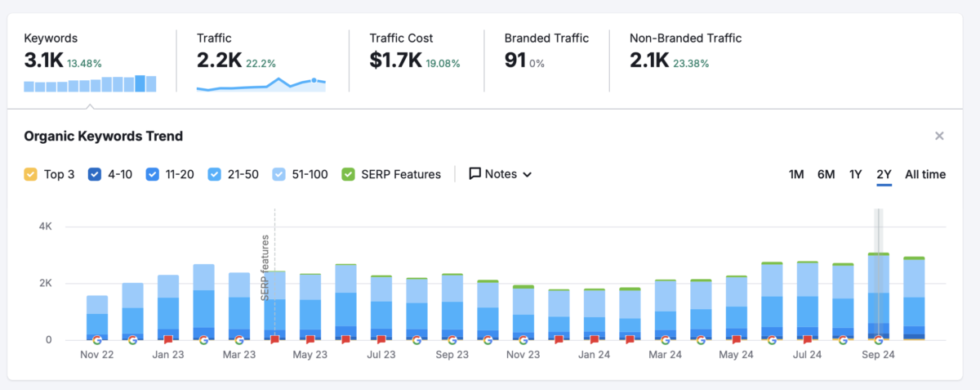Image resolution: width=980 pixels, height=390 pixels.
Task: Uncheck the 4-10 positions checkbox
Action: pyautogui.click(x=95, y=174)
